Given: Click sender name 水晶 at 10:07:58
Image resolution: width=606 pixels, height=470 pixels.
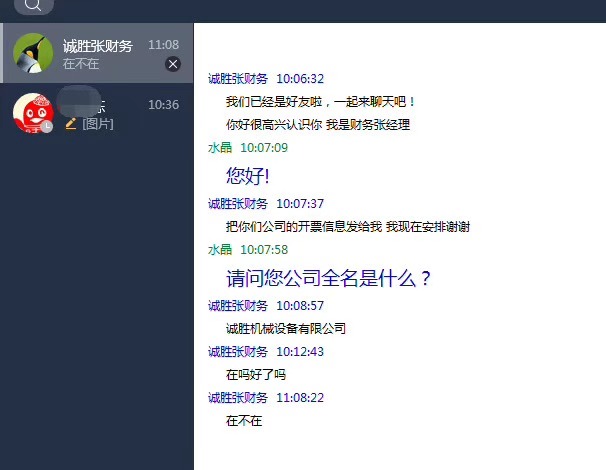Looking at the screenshot, I should [220, 250].
